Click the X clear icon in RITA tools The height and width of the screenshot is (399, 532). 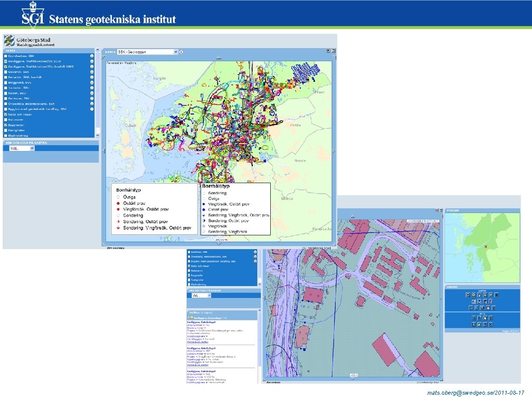[491, 325]
